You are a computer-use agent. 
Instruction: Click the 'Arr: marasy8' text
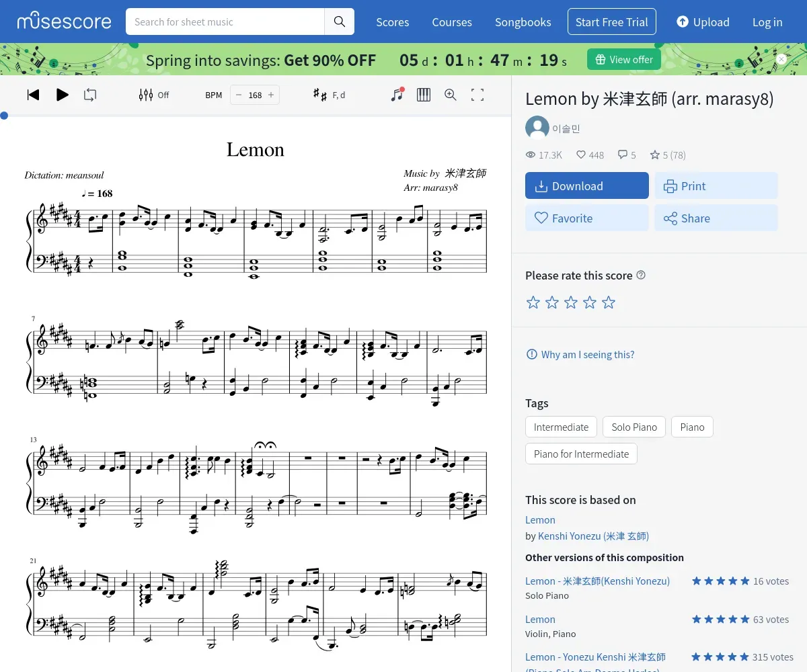(430, 187)
